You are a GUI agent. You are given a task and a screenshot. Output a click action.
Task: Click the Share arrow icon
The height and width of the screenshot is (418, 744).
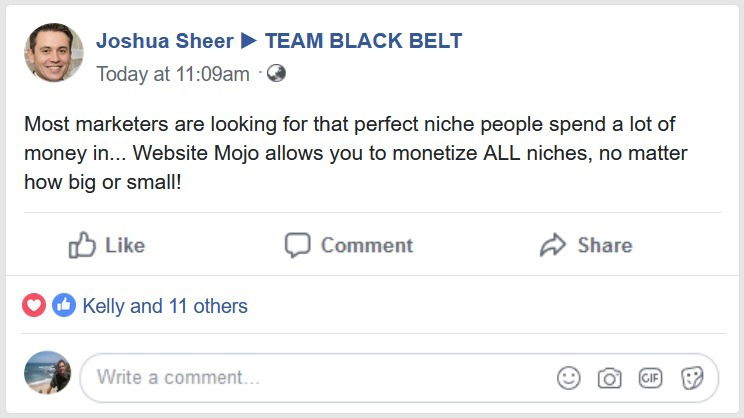pyautogui.click(x=553, y=245)
